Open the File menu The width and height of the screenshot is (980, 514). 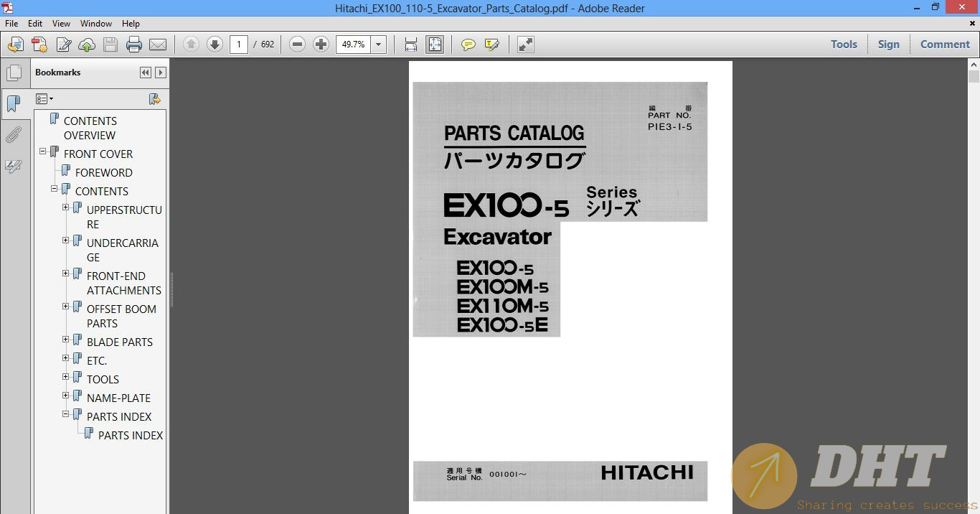(x=11, y=24)
